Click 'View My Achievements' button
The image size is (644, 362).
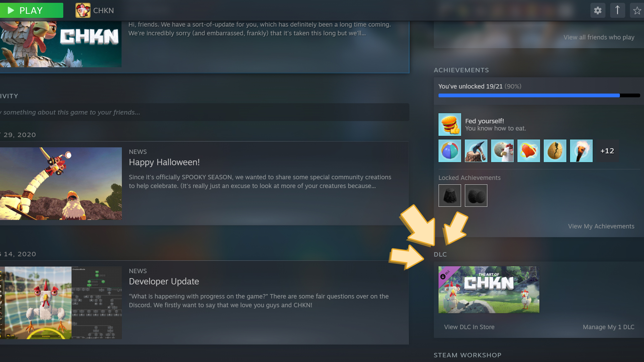click(x=601, y=226)
